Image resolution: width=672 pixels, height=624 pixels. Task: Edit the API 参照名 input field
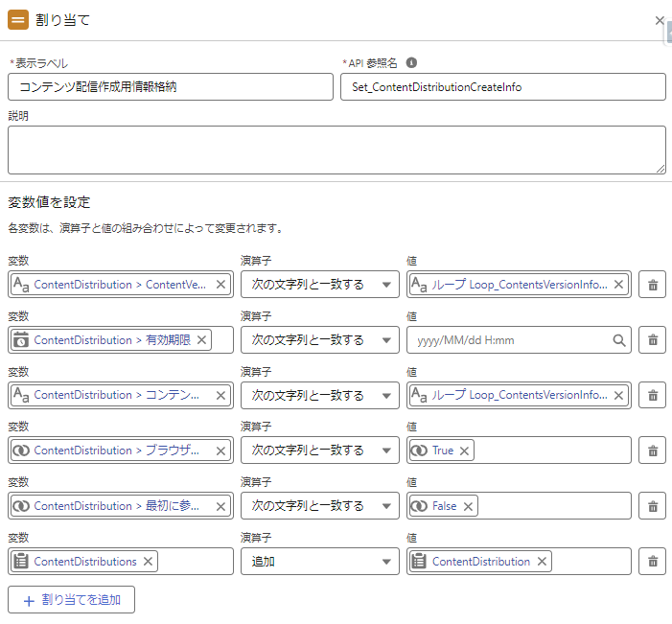pyautogui.click(x=503, y=87)
